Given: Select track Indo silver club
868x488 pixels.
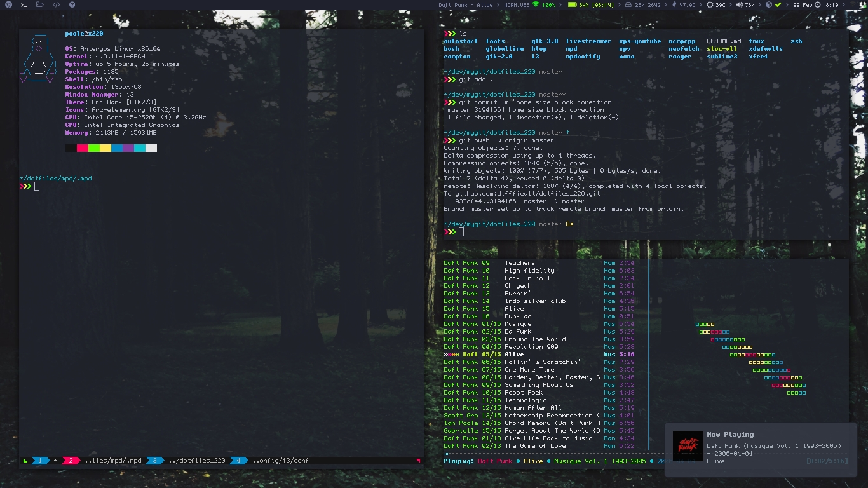Looking at the screenshot, I should (539, 301).
